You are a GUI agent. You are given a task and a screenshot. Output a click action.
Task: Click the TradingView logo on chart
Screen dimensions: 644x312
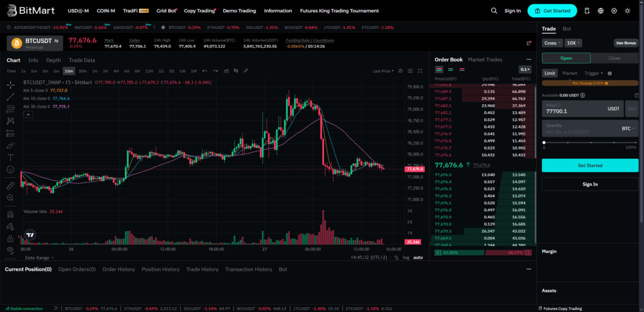click(x=31, y=235)
